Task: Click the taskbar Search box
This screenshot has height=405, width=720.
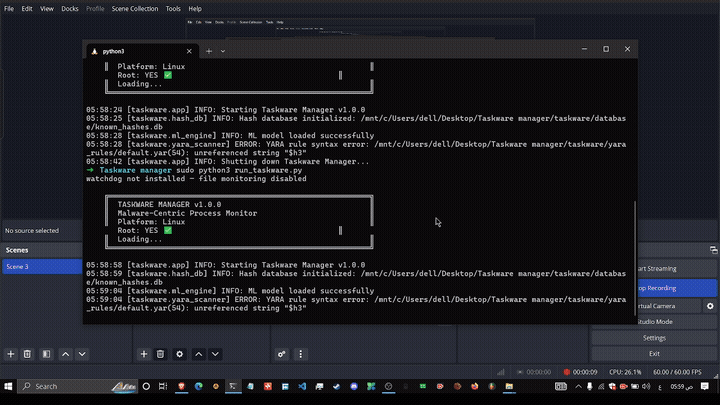Action: point(78,386)
